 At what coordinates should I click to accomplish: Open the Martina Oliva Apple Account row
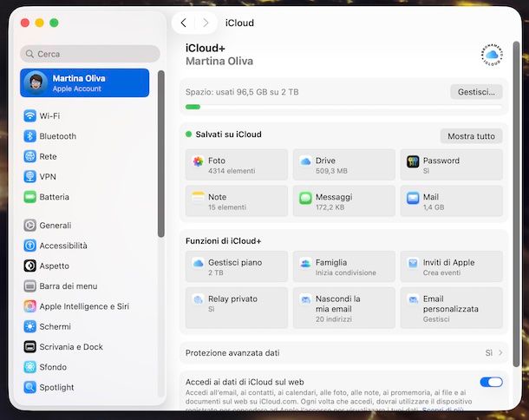pyautogui.click(x=85, y=82)
